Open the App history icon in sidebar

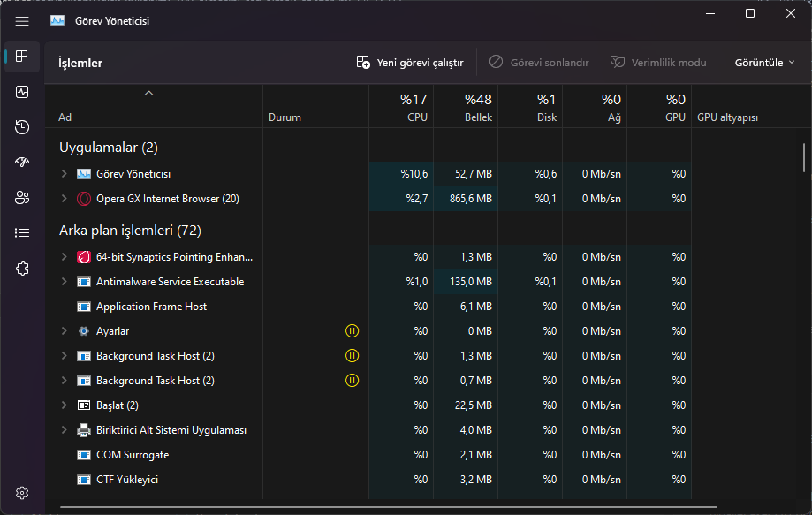[x=22, y=127]
